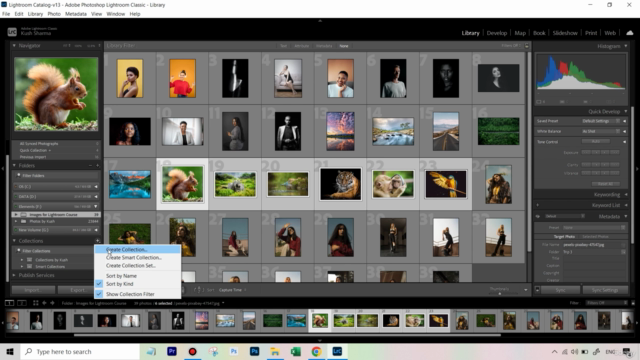Select the tiger photo thumbnail in grid
640x360 pixels.
[x=340, y=184]
